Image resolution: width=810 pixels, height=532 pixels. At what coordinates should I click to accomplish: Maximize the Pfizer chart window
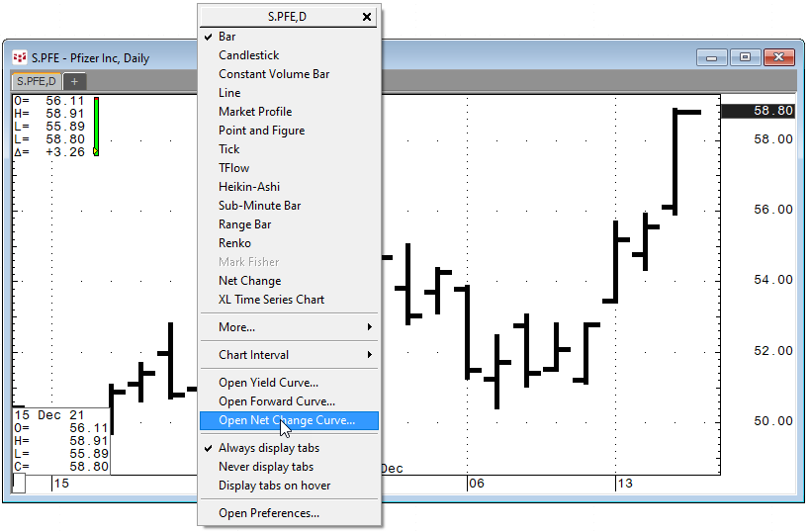tap(745, 57)
